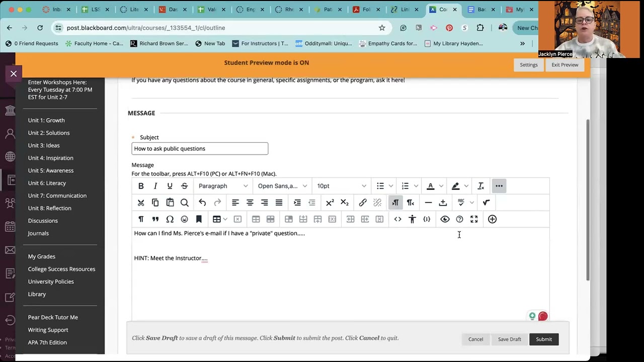Undo the last edit

click(x=202, y=203)
